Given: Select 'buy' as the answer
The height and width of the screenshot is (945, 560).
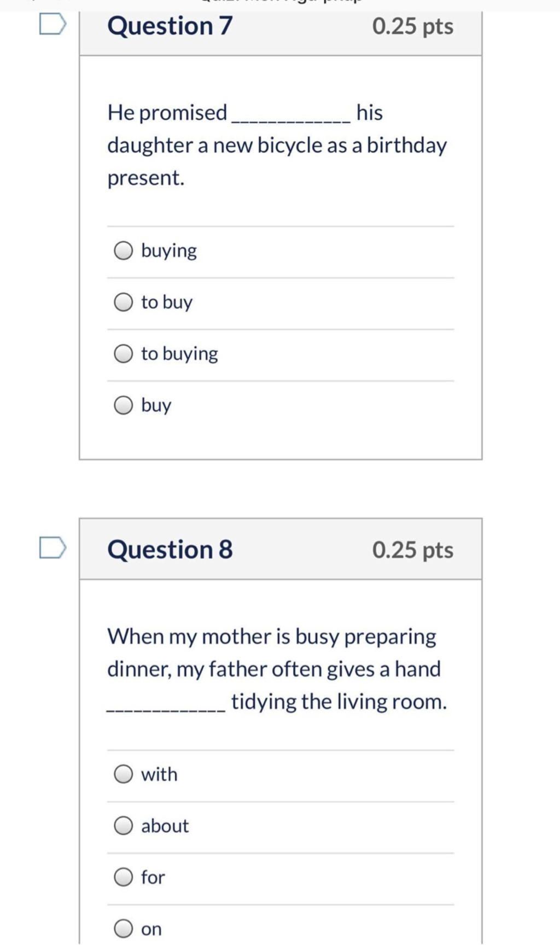Looking at the screenshot, I should (124, 405).
